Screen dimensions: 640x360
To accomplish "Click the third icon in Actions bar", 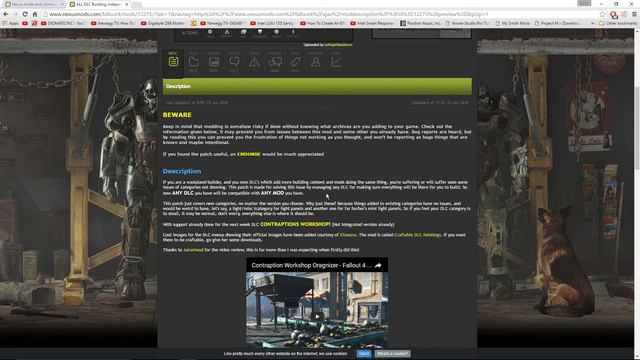I will point(243,33).
